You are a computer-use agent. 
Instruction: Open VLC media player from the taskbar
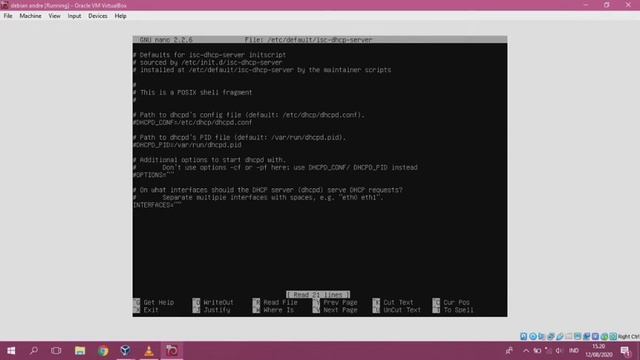[x=149, y=351]
